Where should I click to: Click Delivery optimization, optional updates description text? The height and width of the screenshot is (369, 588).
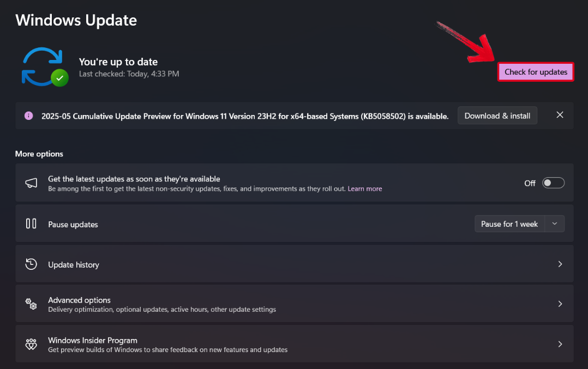tap(162, 310)
